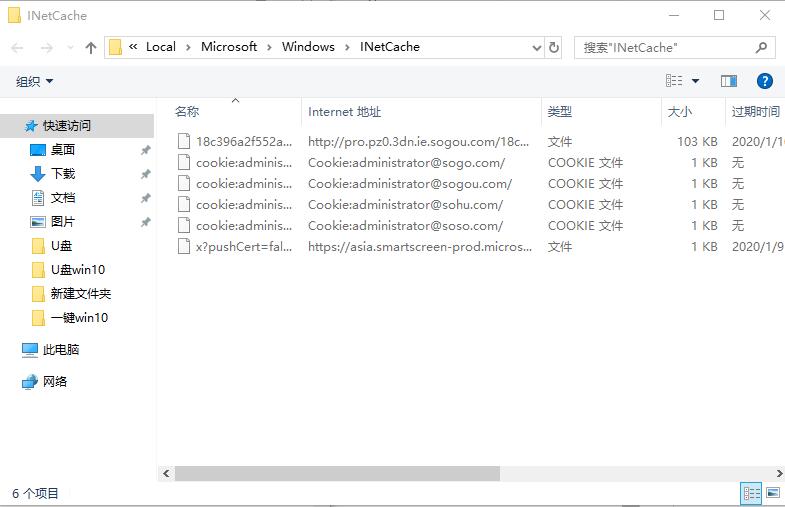Click the horizontal scrollbar thumb

click(x=330, y=472)
